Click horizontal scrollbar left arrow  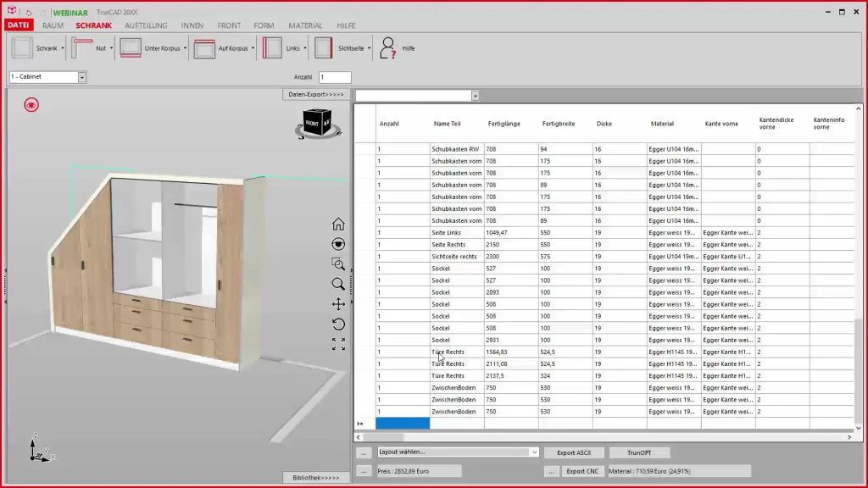point(359,437)
